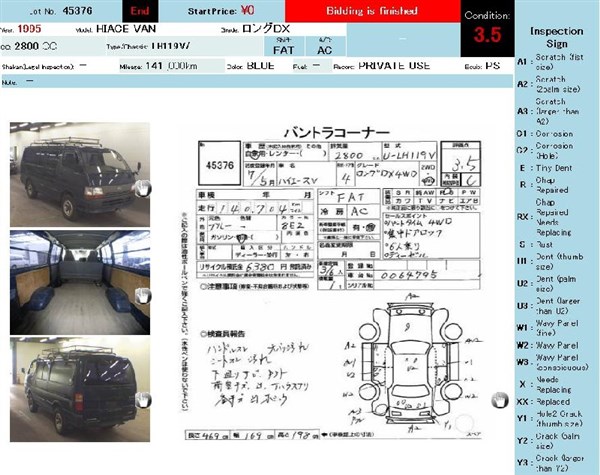Open the auction sheet image
The image size is (600, 475).
tap(331, 283)
